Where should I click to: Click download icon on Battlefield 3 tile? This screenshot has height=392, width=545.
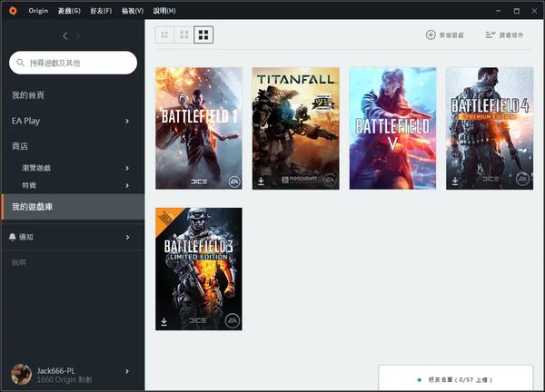click(164, 322)
